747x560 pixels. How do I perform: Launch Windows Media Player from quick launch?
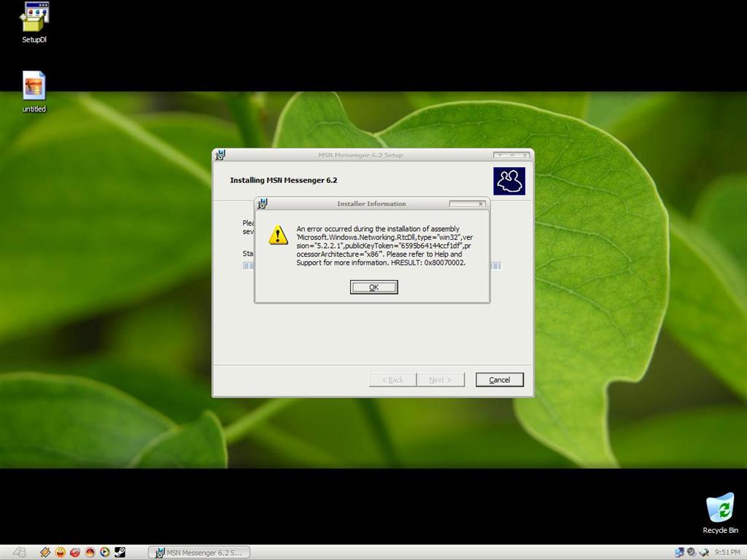coord(104,553)
